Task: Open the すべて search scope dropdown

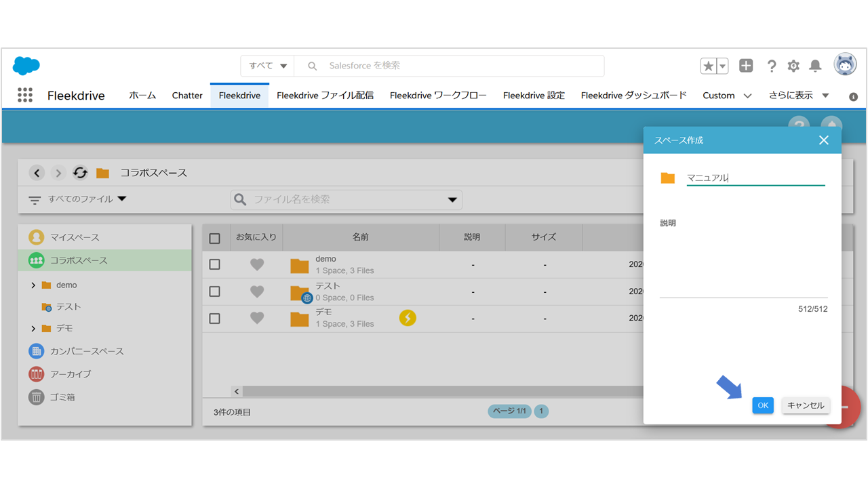Action: coord(268,66)
